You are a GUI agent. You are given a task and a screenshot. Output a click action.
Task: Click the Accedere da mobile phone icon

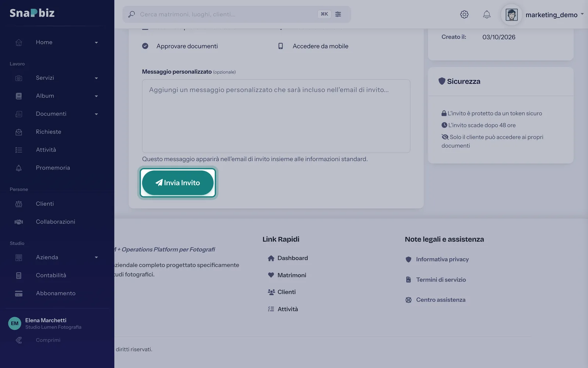pyautogui.click(x=280, y=46)
